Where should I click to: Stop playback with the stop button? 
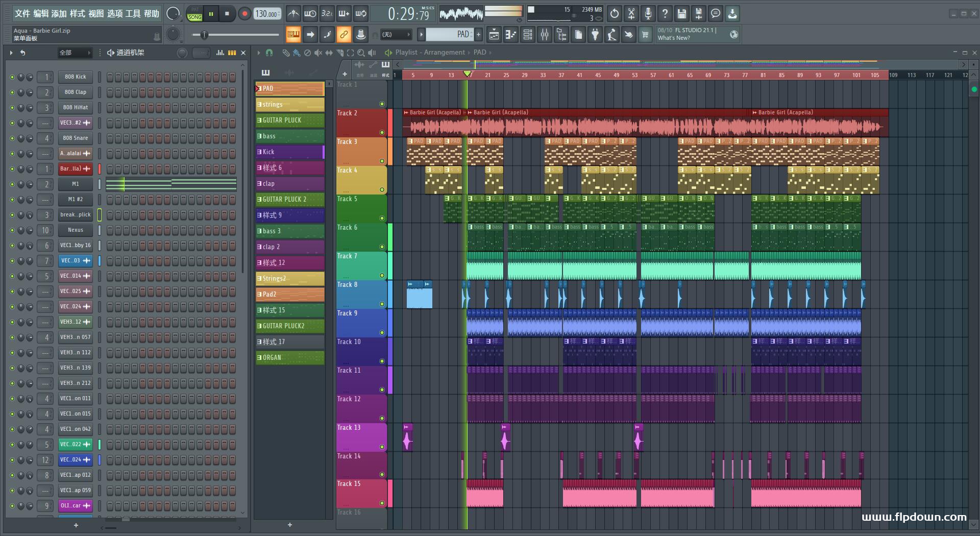pos(227,14)
